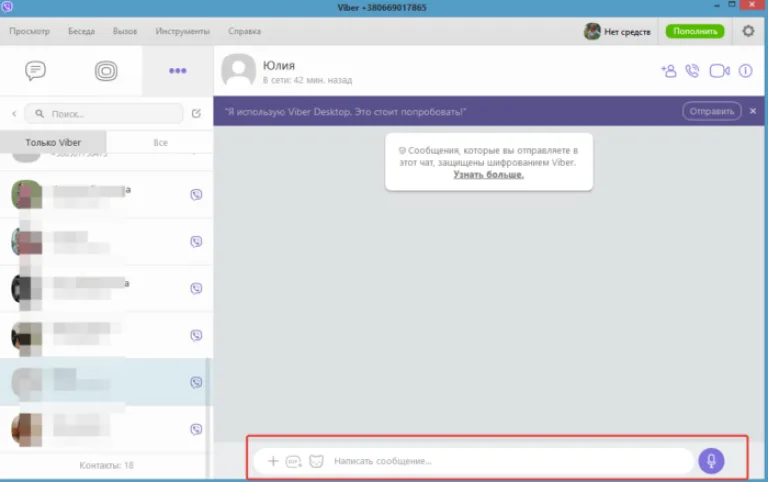Go back with the arrow beside search
This screenshot has height=482, width=768.
click(14, 114)
